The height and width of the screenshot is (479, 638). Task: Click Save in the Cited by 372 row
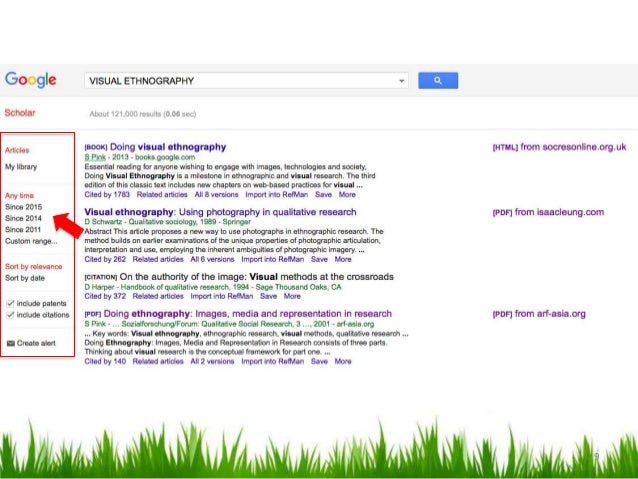pos(269,296)
